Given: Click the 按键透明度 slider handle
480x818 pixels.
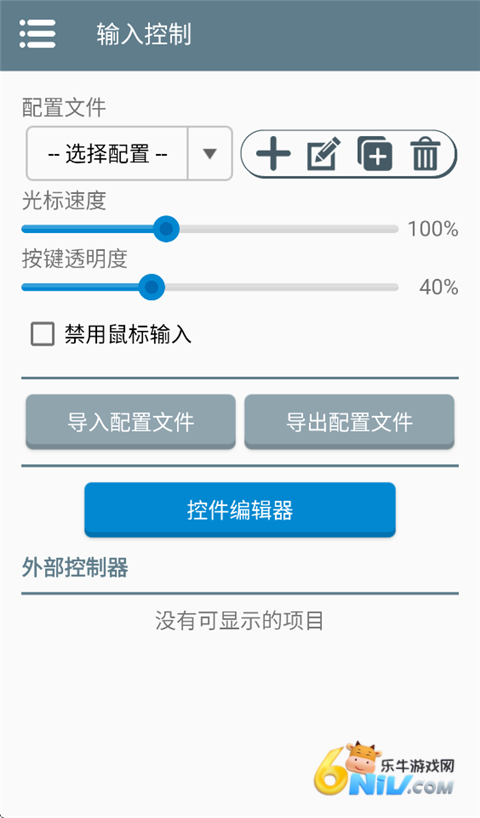Looking at the screenshot, I should click(151, 287).
